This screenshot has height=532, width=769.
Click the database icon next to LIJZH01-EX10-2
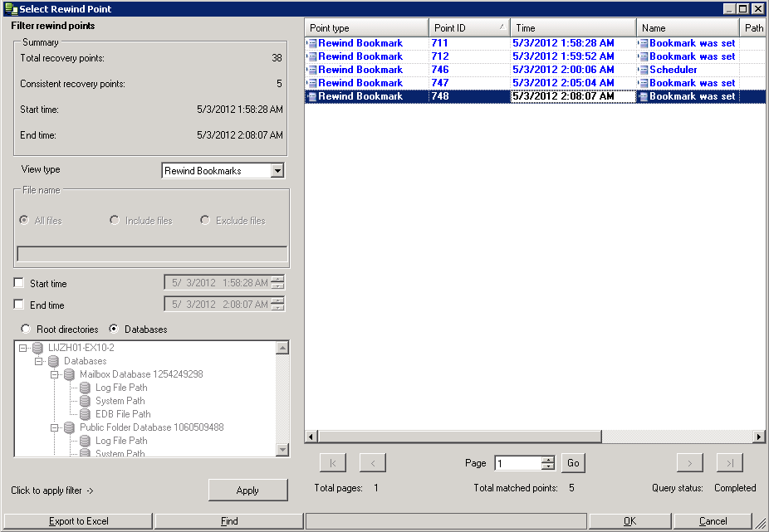pyautogui.click(x=36, y=348)
